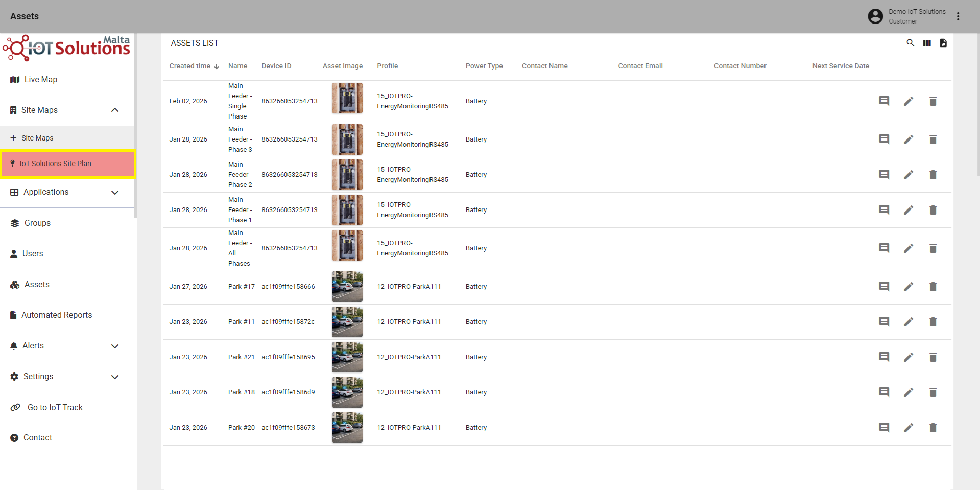Open the Park #18 asset image thumbnail

347,392
